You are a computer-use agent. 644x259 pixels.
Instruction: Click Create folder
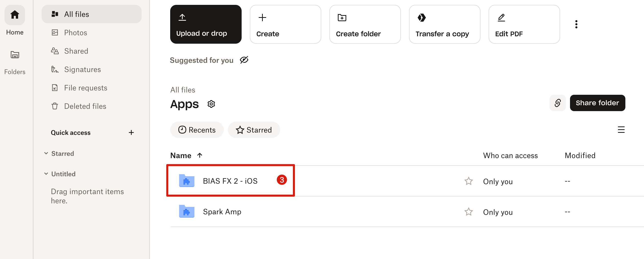point(365,24)
